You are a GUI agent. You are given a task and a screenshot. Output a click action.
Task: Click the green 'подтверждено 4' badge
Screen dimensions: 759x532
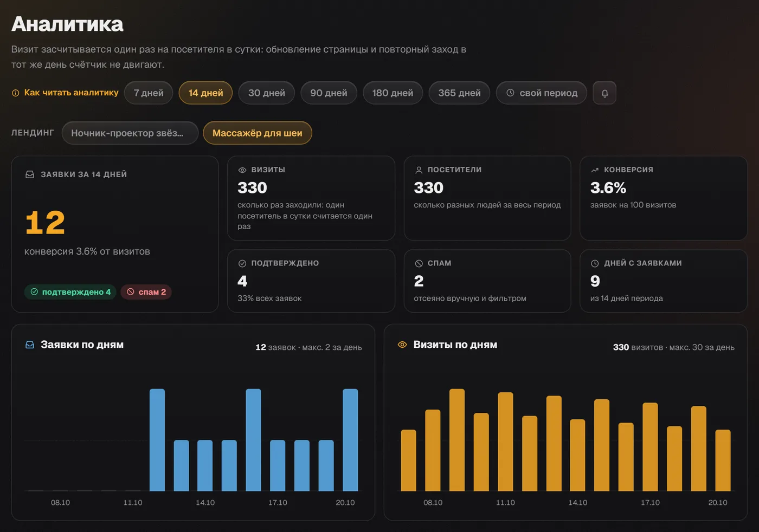tap(70, 292)
